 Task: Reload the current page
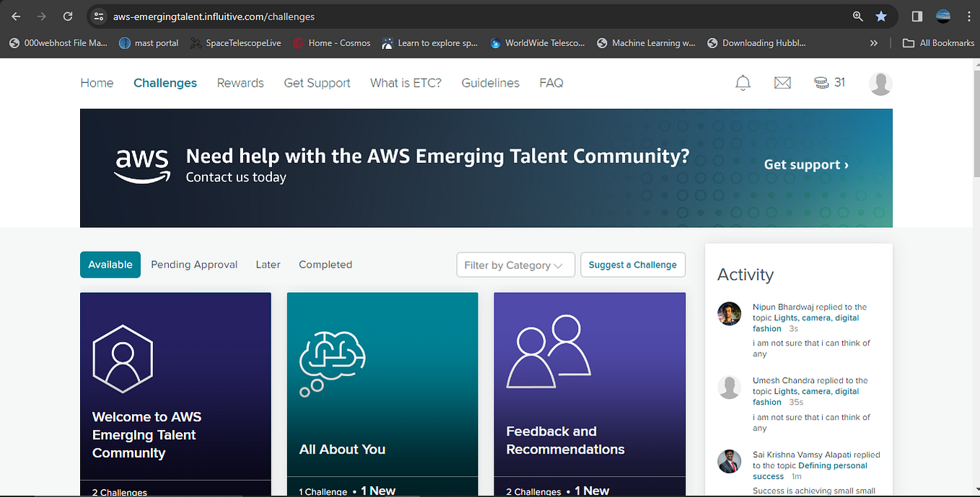[x=68, y=16]
